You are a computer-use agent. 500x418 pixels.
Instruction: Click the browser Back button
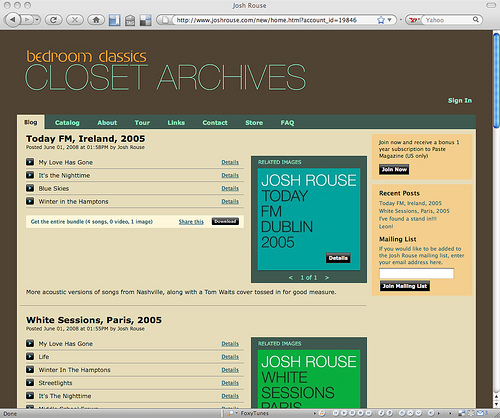(13, 20)
